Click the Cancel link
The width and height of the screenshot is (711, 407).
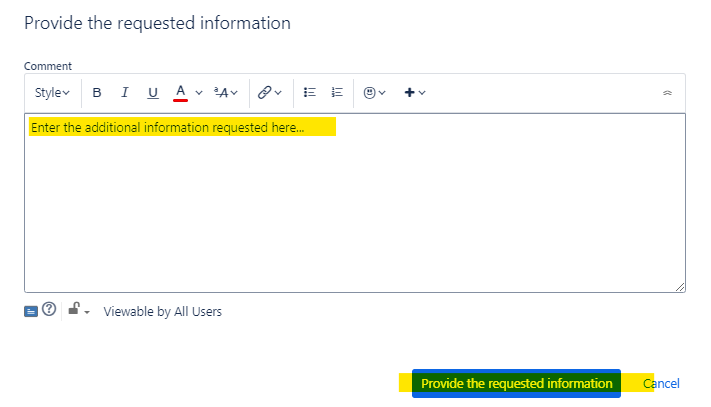click(661, 384)
